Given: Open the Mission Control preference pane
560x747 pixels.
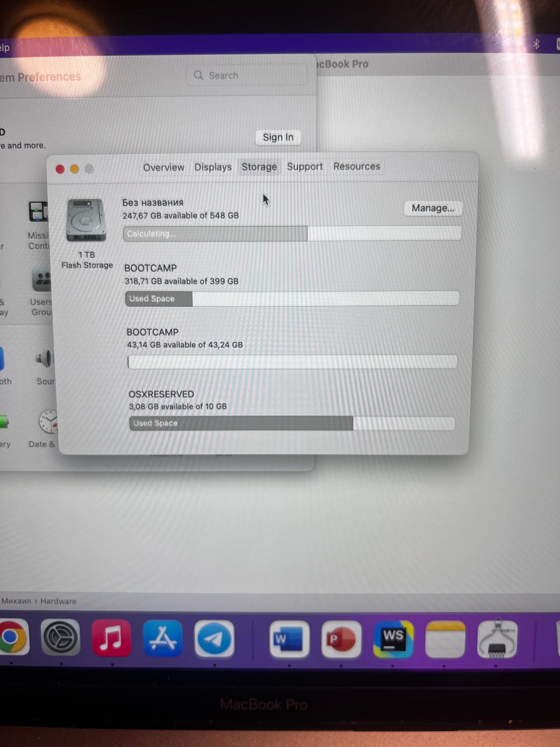Looking at the screenshot, I should click(x=39, y=225).
